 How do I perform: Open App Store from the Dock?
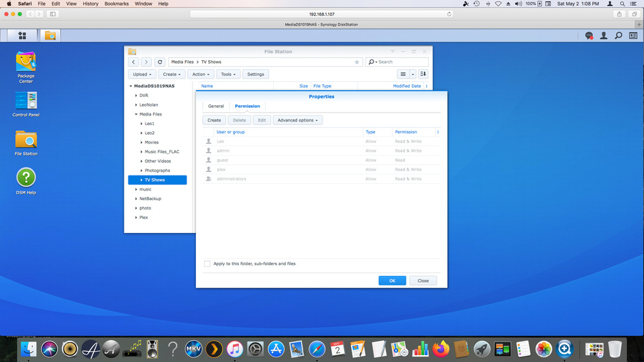point(276,349)
